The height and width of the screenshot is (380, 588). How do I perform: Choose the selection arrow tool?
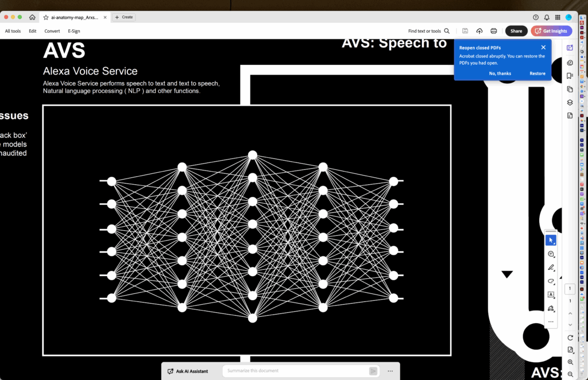pos(551,240)
